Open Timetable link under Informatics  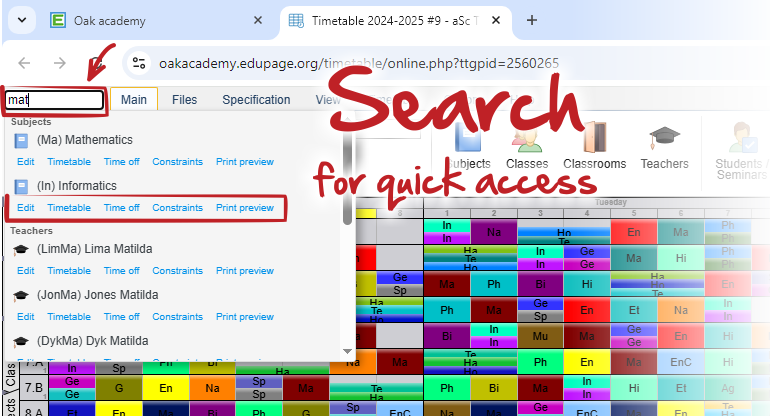(x=69, y=208)
